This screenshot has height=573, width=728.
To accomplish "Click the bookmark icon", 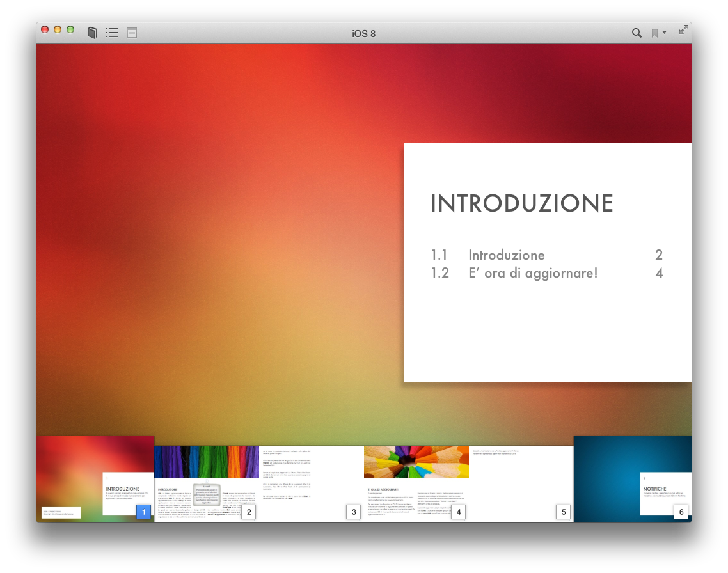I will coord(654,33).
